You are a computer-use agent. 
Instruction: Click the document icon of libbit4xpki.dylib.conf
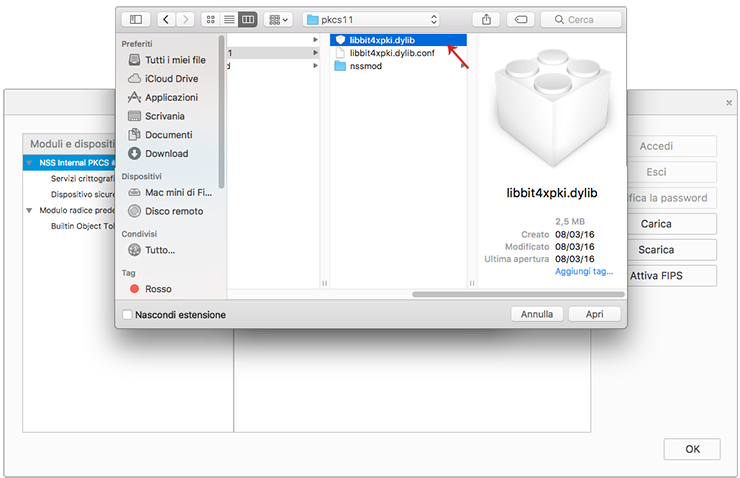(x=340, y=53)
